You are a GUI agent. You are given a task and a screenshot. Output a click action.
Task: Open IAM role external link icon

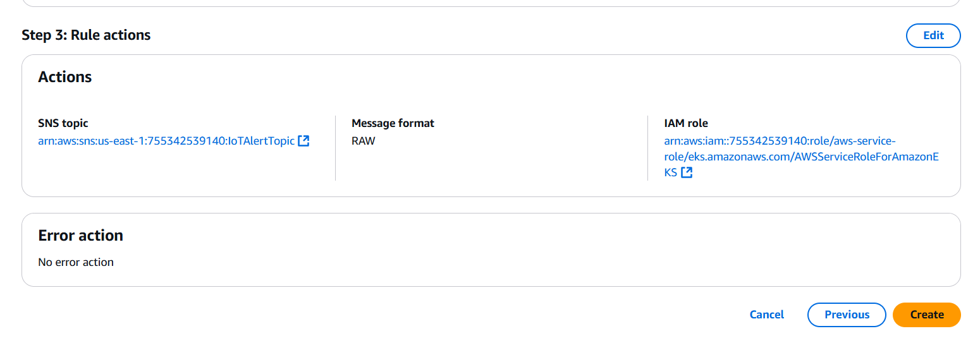click(x=687, y=172)
